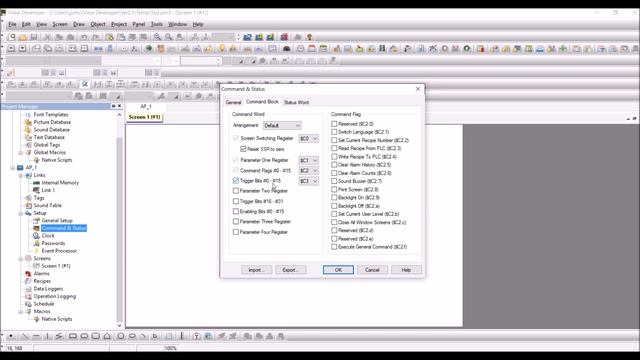Open Command Flags $C2 dropdown
The width and height of the screenshot is (640, 360).
click(308, 171)
